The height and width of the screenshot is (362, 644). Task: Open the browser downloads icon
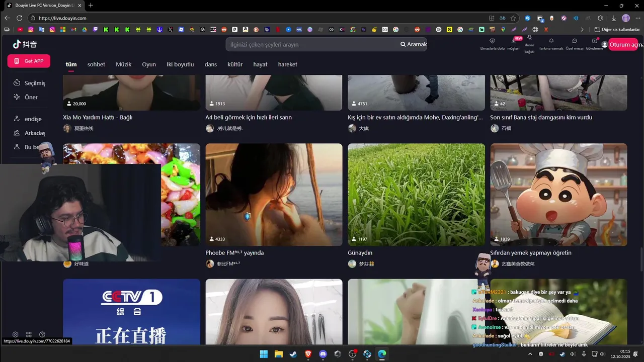pyautogui.click(x=613, y=18)
